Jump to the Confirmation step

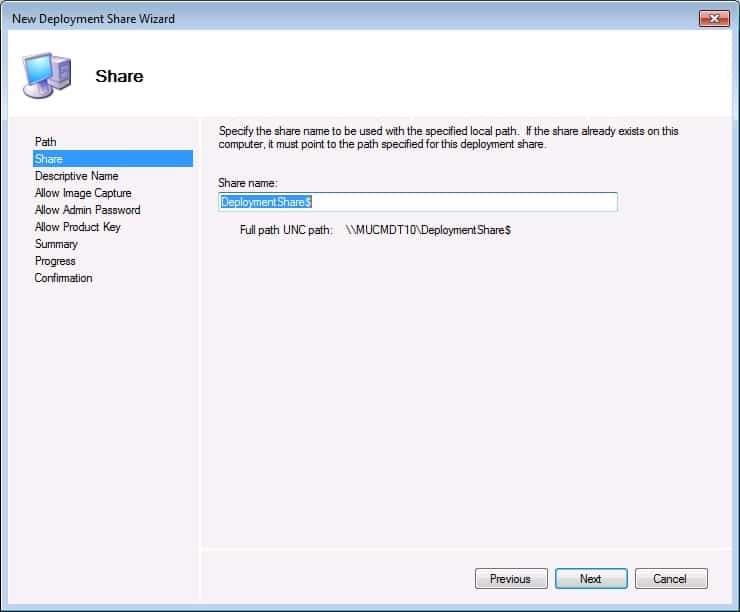click(63, 278)
